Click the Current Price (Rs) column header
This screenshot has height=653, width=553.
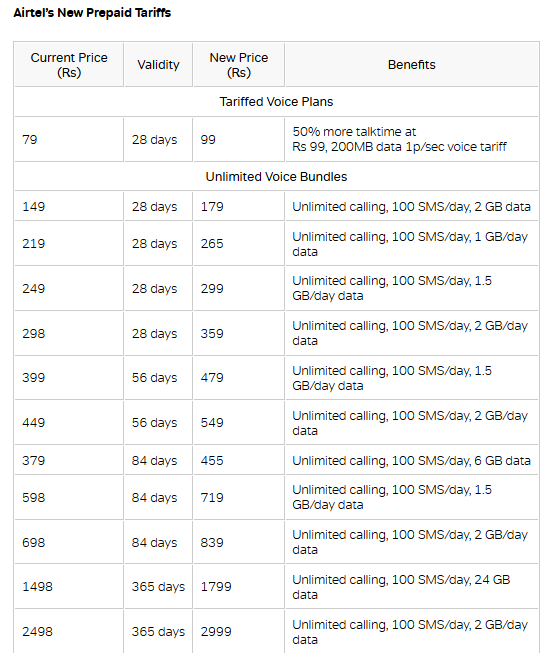(x=69, y=65)
